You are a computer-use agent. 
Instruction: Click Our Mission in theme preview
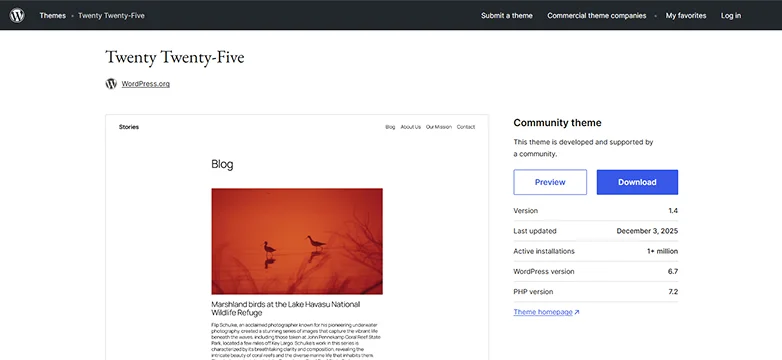coord(438,127)
